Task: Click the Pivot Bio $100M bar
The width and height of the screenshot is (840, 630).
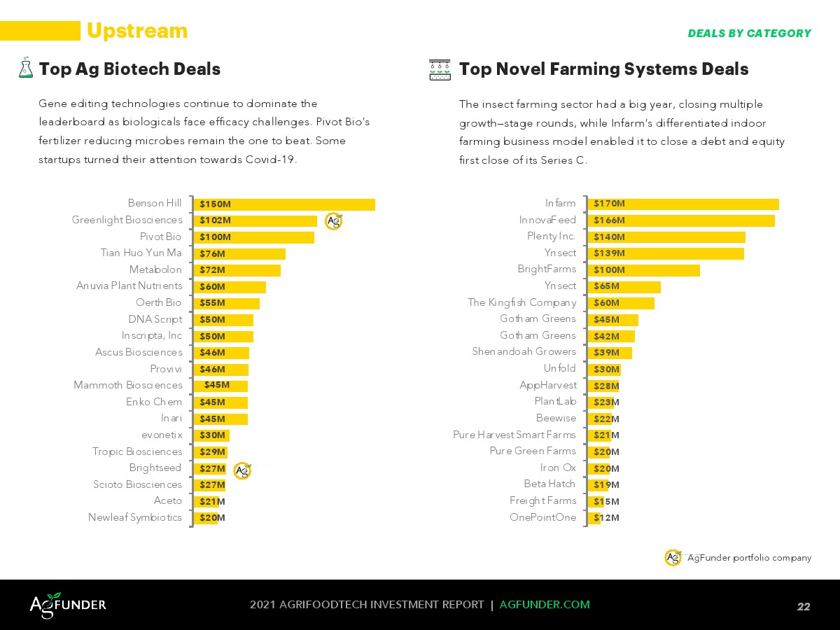Action: [253, 237]
